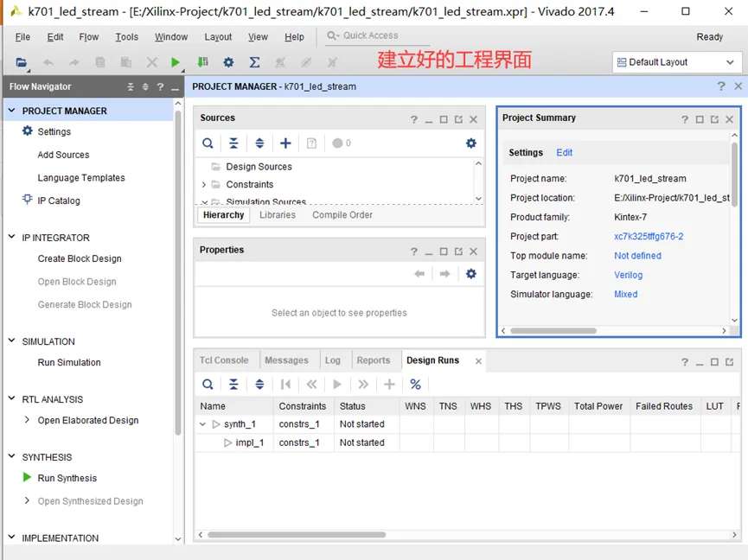Open Flow Navigator help icon
The width and height of the screenshot is (748, 560).
160,86
